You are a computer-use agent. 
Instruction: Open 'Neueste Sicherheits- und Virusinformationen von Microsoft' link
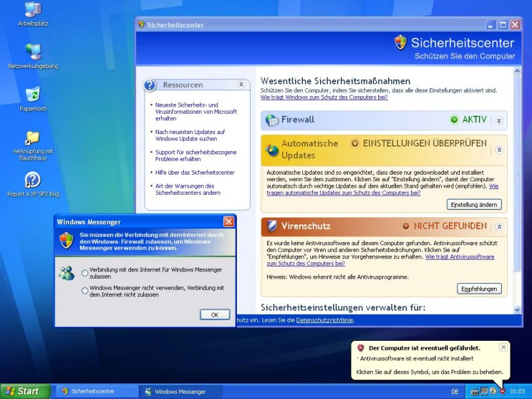tap(196, 112)
